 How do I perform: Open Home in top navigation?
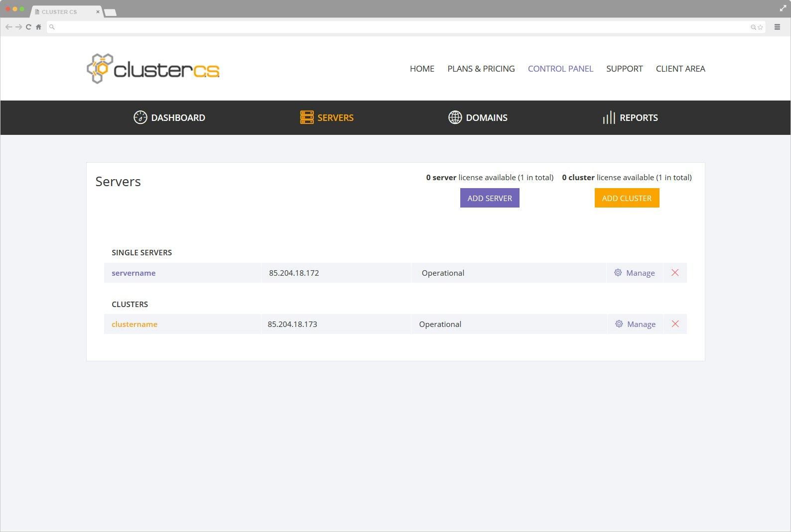(x=422, y=69)
